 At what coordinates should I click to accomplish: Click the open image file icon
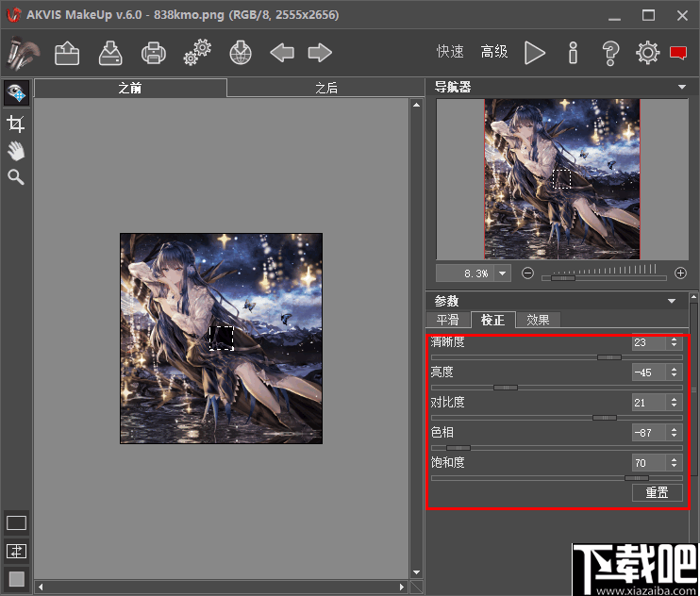point(67,53)
